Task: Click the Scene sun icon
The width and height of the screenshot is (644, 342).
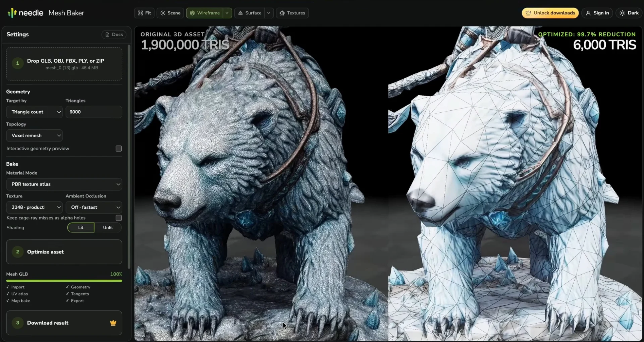Action: (x=163, y=13)
